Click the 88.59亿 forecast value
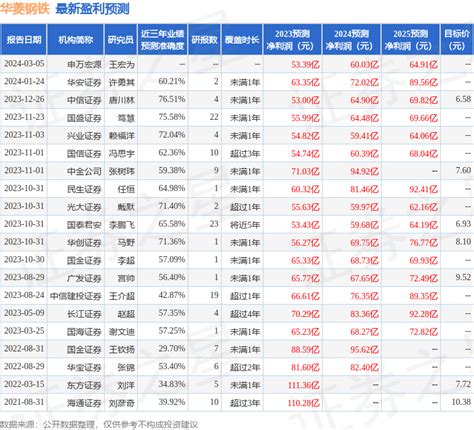This screenshot has width=474, height=430. click(305, 350)
